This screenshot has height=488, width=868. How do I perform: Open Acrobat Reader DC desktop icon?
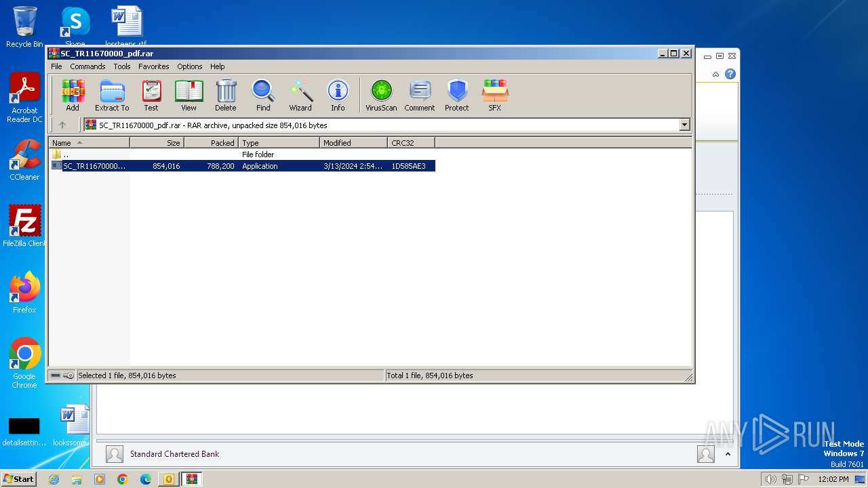[x=24, y=98]
